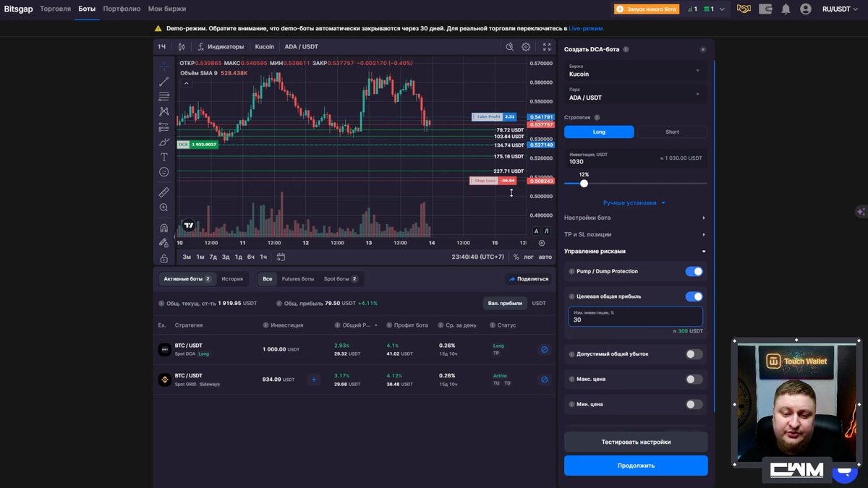
Task: Enable the Макс. цена switch
Action: click(694, 379)
